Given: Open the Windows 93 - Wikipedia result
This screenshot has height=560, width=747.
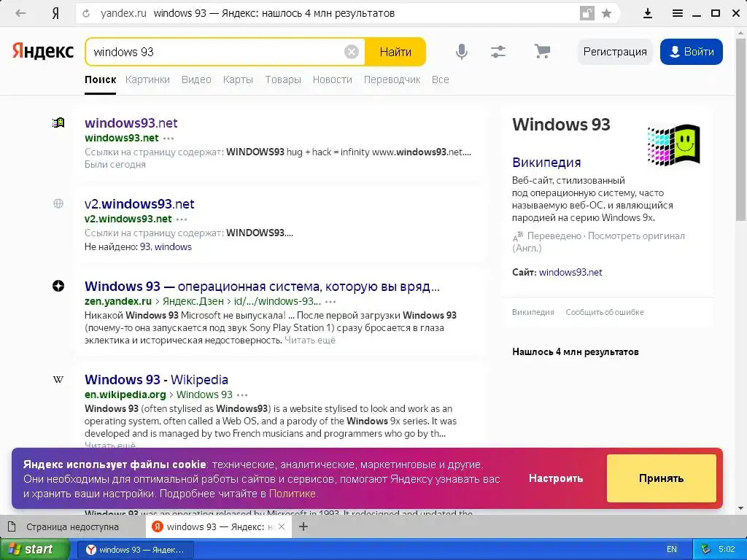Looking at the screenshot, I should [156, 379].
